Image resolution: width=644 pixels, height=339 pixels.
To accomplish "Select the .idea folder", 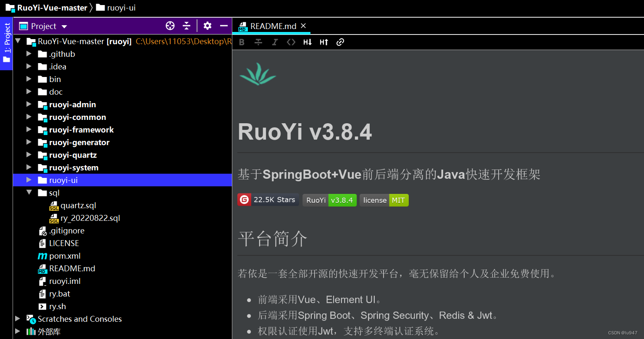I will [x=52, y=66].
